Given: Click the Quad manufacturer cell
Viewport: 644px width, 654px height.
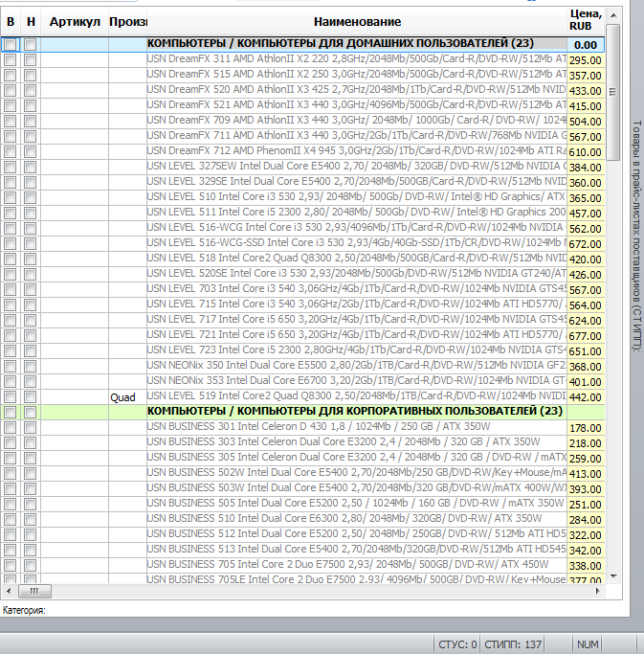Looking at the screenshot, I should (127, 397).
